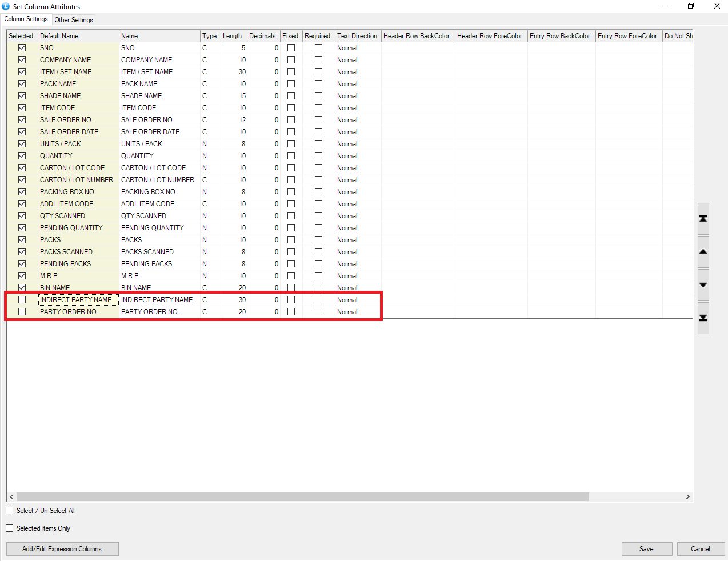Viewport: 728px width, 561px height.
Task: Open Text Direction cell for SNO. row
Action: (358, 48)
